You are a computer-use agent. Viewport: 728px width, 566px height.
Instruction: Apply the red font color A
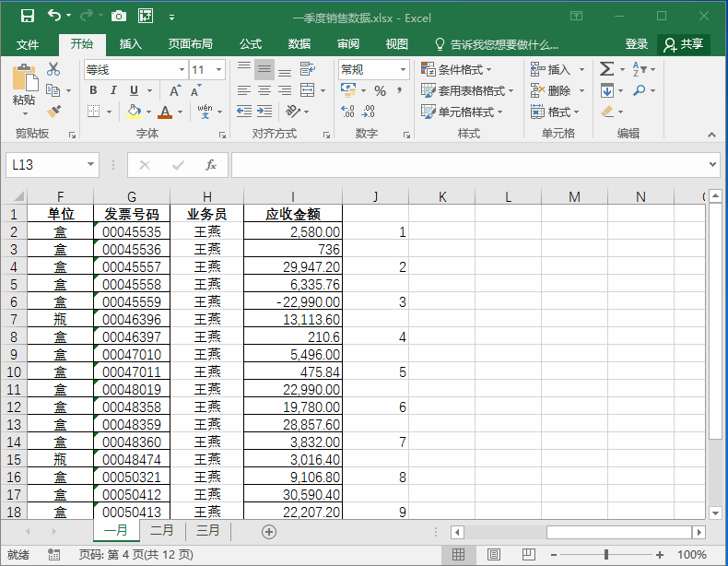pyautogui.click(x=165, y=112)
